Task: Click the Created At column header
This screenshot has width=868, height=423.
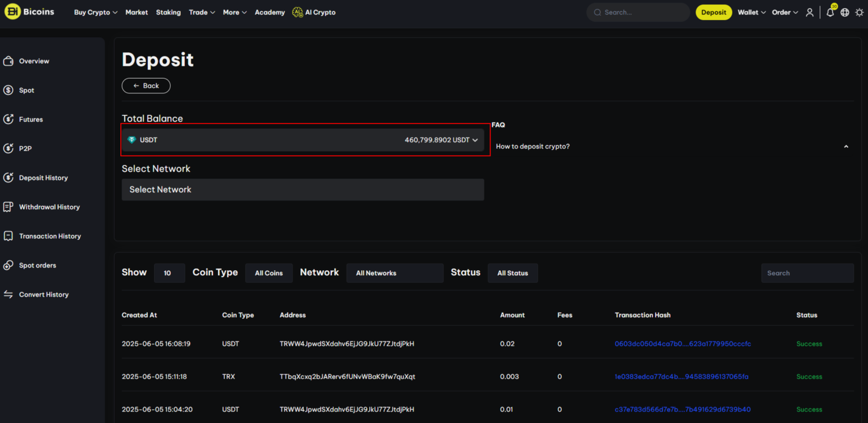Action: click(x=139, y=315)
